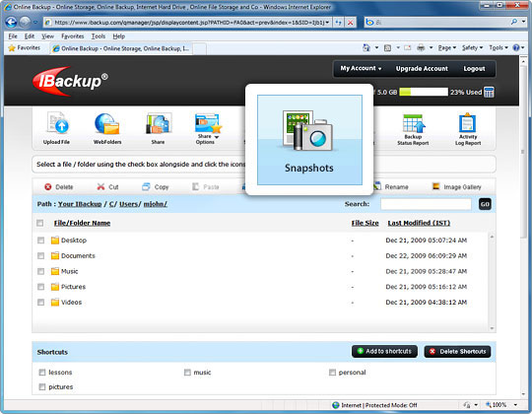Screen dimensions: 532x414
Task: Check the music shortcut checkbox
Action: click(x=187, y=373)
